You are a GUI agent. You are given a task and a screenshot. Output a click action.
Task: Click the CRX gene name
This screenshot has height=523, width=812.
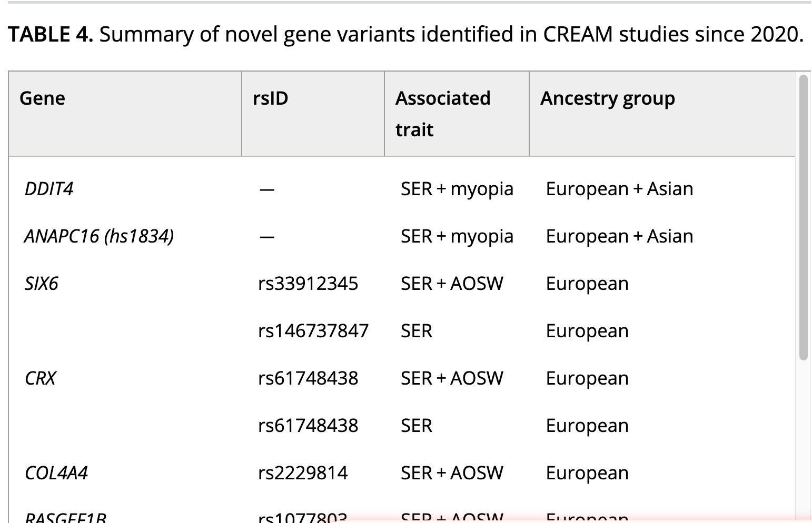point(40,378)
